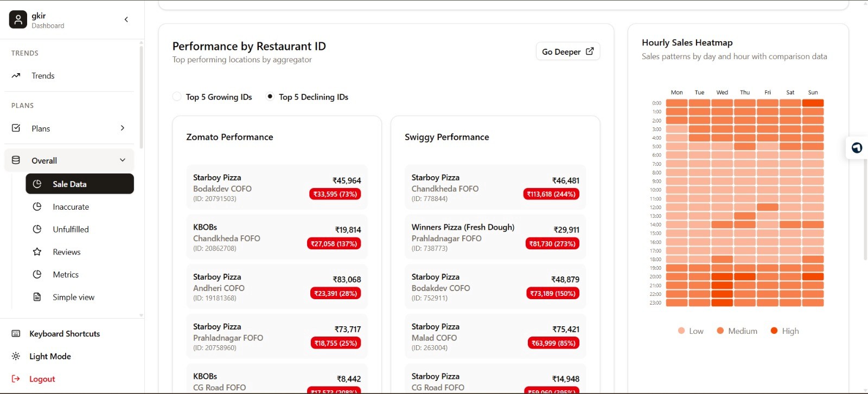Click the Zomato Performance heading
This screenshot has height=394, width=868.
229,137
